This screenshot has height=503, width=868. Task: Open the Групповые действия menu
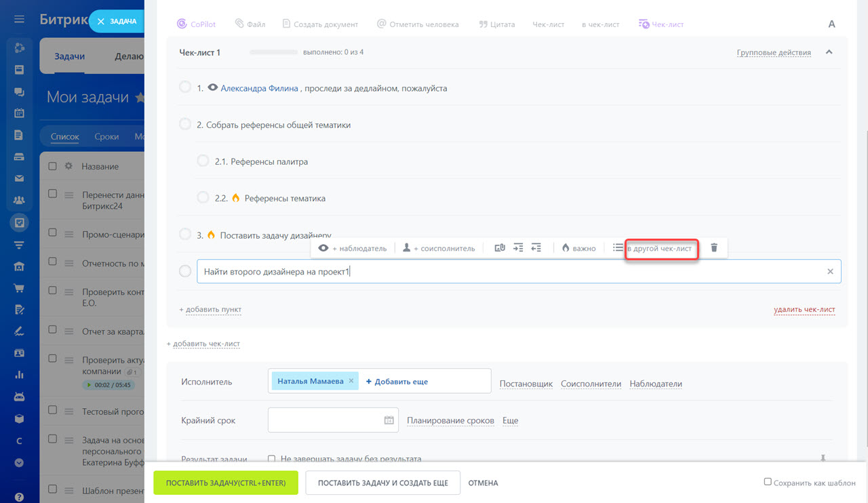774,53
